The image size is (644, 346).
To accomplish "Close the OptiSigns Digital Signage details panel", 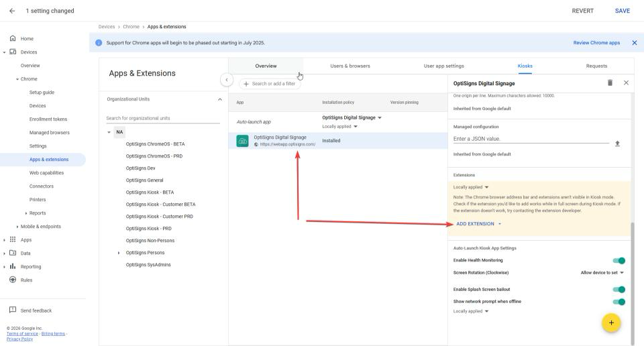I will tap(626, 83).
